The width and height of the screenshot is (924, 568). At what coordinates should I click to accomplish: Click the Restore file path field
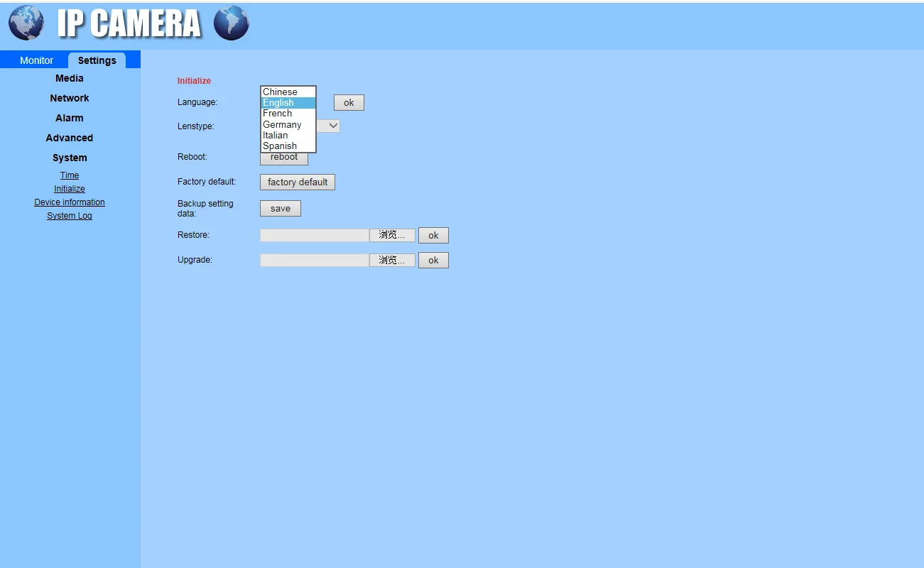point(315,235)
